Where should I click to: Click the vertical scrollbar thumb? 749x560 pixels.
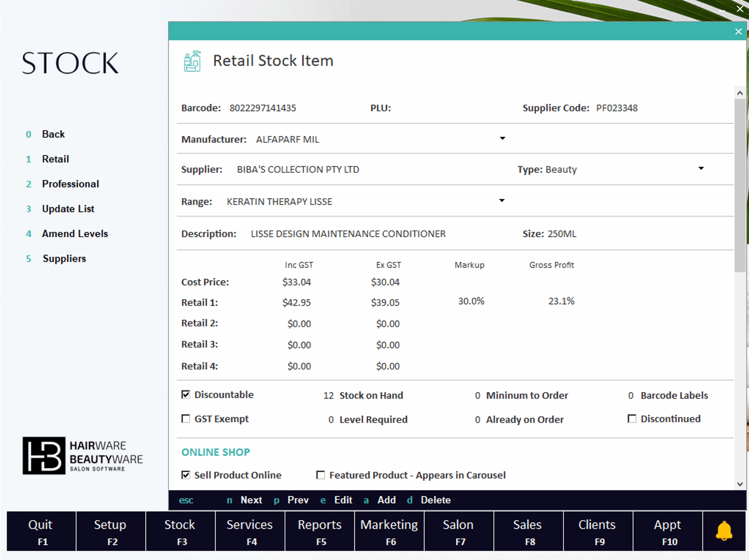740,185
